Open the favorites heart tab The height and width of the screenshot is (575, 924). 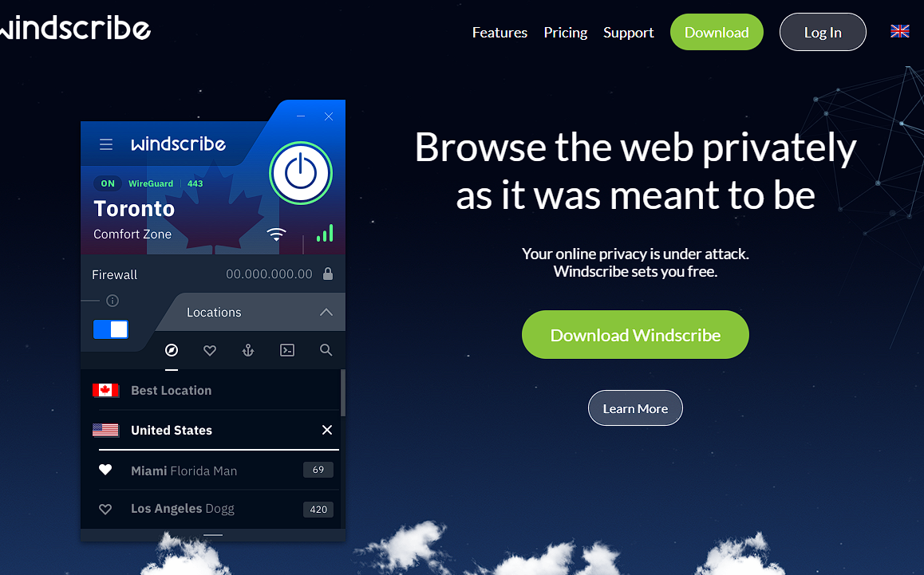210,351
